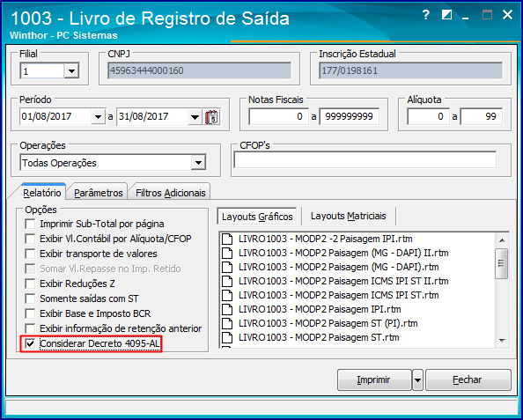Open the Imprimir button dropdown arrow
523x420 pixels.
pyautogui.click(x=417, y=379)
